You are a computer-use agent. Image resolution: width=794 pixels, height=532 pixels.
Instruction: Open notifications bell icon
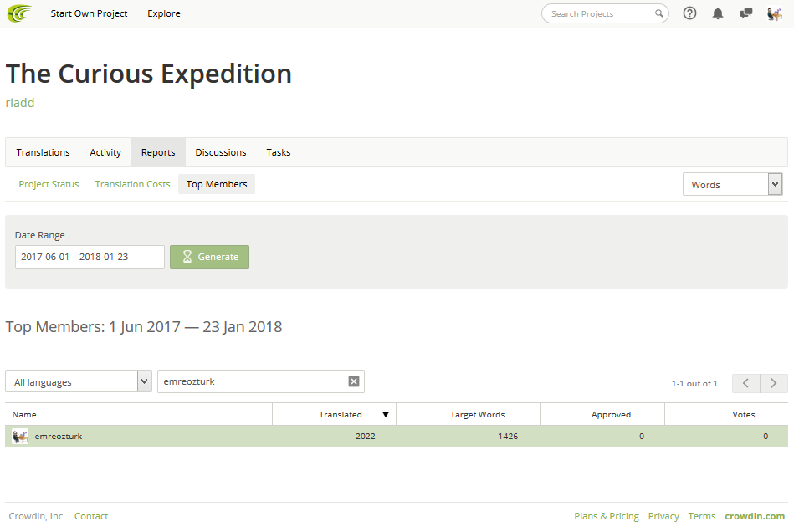(x=718, y=13)
